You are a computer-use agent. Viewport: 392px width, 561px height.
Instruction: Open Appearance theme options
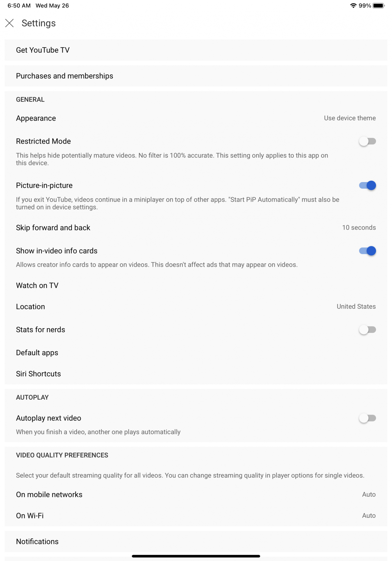pyautogui.click(x=196, y=118)
